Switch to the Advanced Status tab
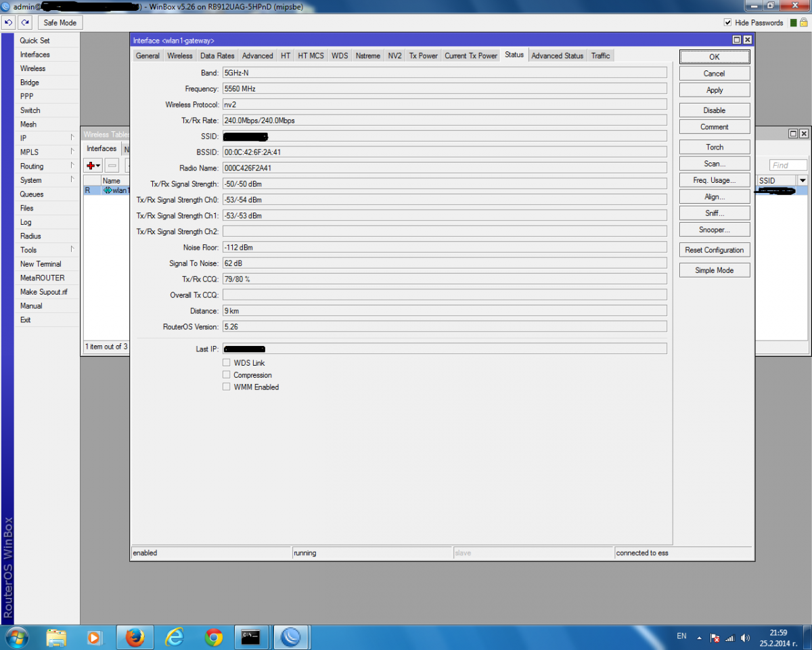 tap(557, 56)
